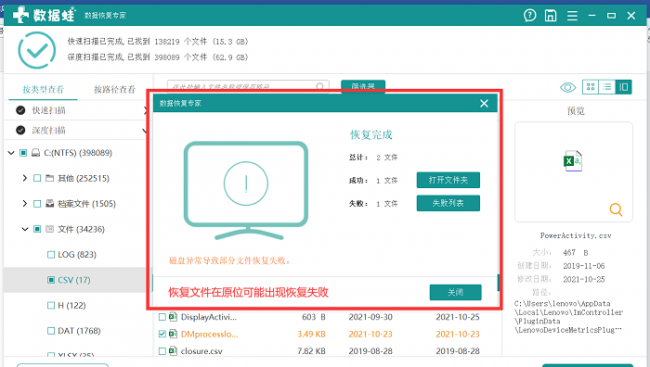Click the C: drive icon in tree
650x367 pixels.
pos(36,153)
